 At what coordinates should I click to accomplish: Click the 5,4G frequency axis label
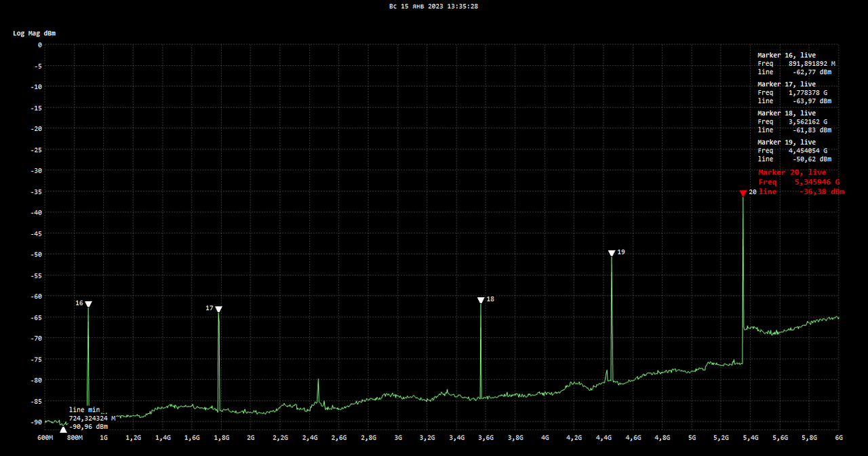751,438
